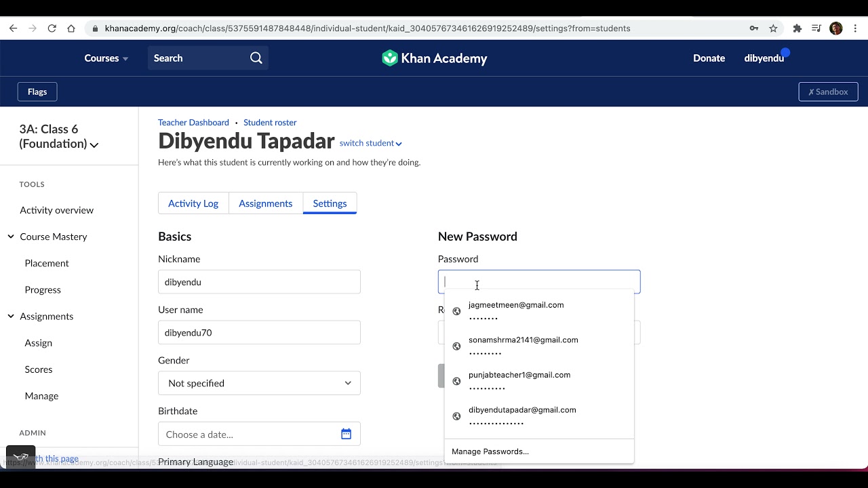
Task: Open the Gender dropdown set to Not specified
Action: (259, 383)
